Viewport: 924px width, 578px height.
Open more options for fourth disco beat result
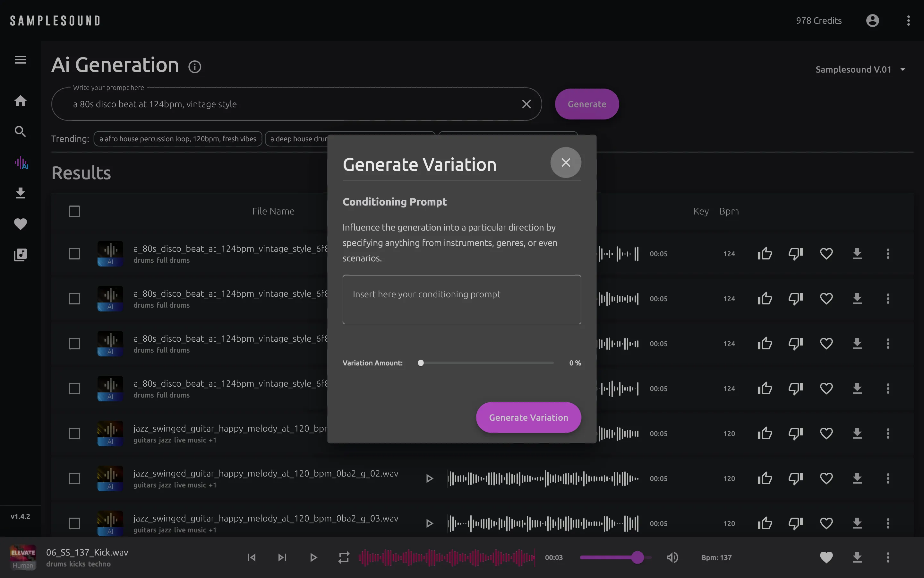888,389
